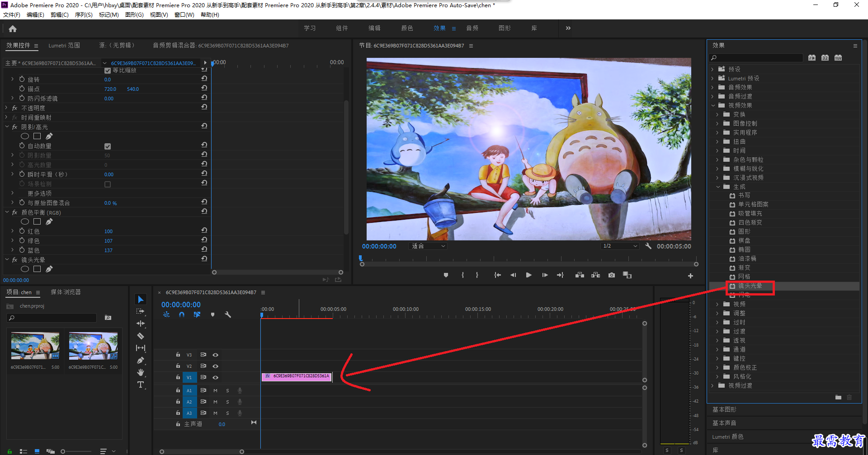This screenshot has height=455, width=868.
Task: Select the Track Select Forward tool
Action: pos(141,311)
